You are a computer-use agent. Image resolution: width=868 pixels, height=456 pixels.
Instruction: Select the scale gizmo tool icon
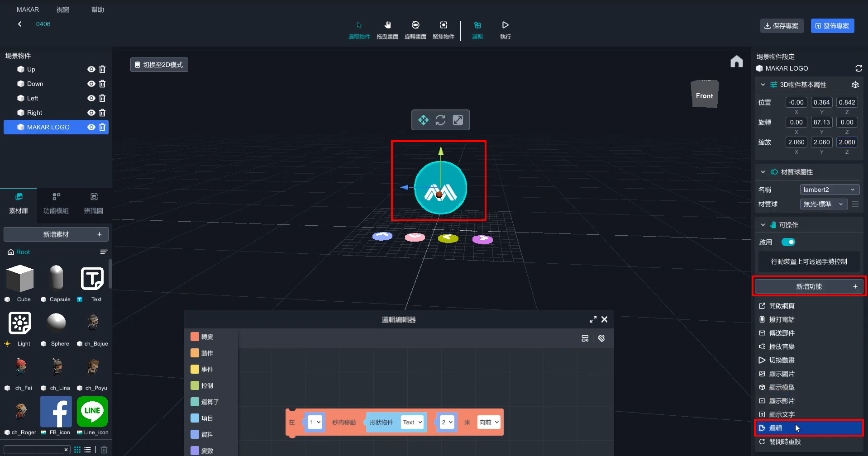[x=458, y=120]
